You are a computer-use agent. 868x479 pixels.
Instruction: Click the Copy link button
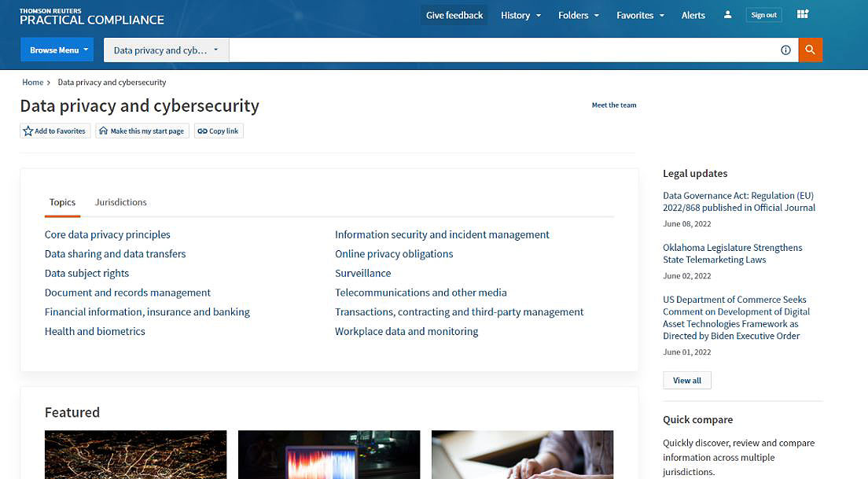coord(219,131)
